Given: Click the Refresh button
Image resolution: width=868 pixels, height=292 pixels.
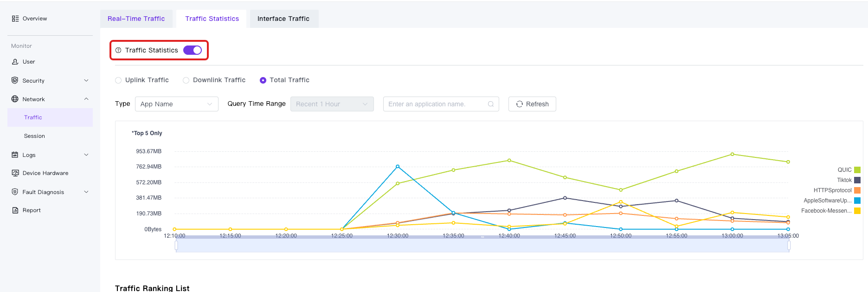Looking at the screenshot, I should (532, 104).
